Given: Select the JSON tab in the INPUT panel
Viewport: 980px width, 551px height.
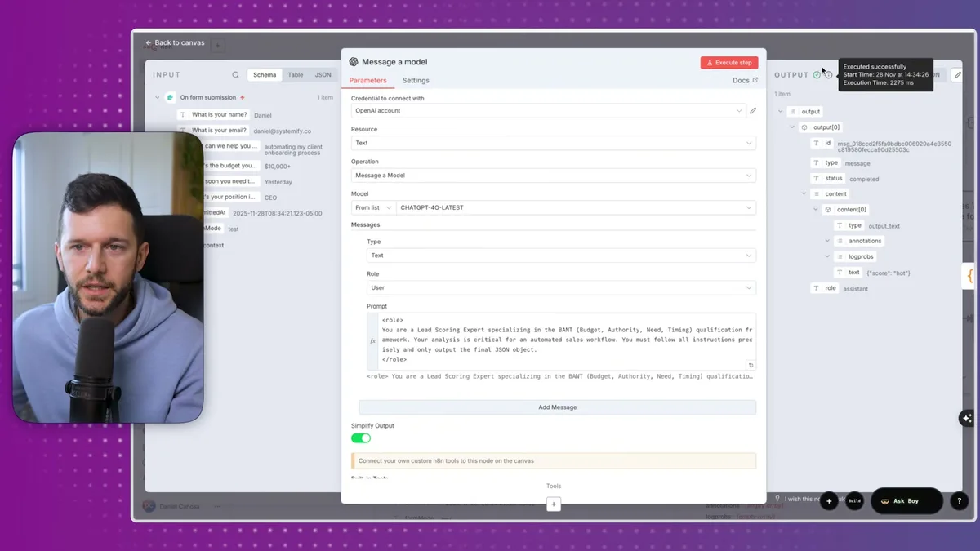Looking at the screenshot, I should coord(323,74).
